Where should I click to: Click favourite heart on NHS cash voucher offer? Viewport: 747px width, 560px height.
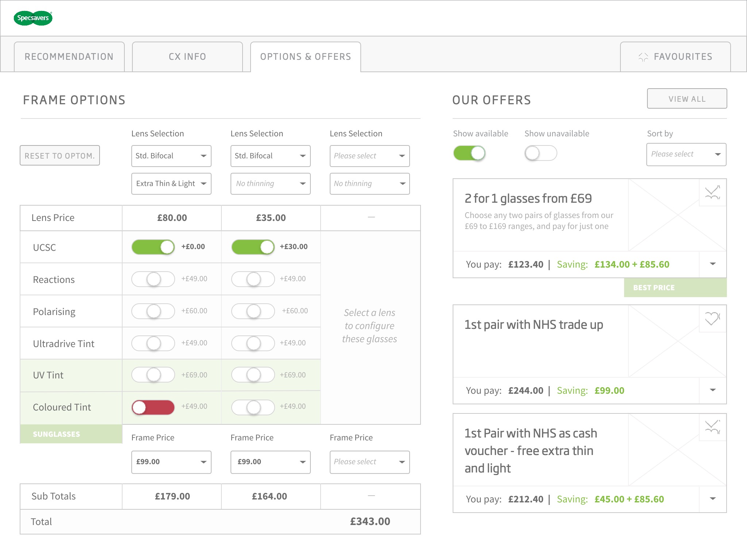click(x=712, y=427)
